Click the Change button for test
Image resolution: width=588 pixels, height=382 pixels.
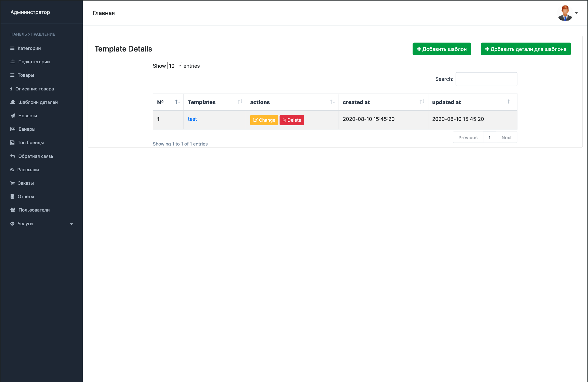click(x=264, y=120)
